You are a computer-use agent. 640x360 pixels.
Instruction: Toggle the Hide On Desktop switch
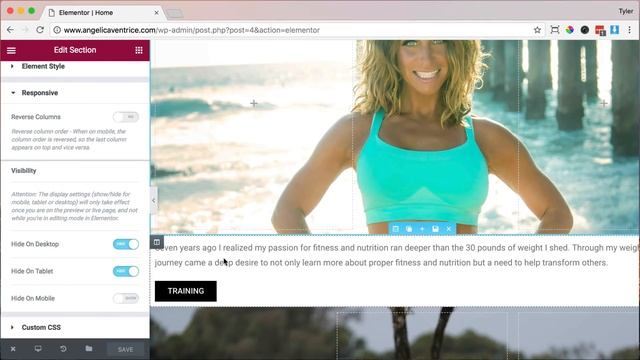[x=126, y=244]
